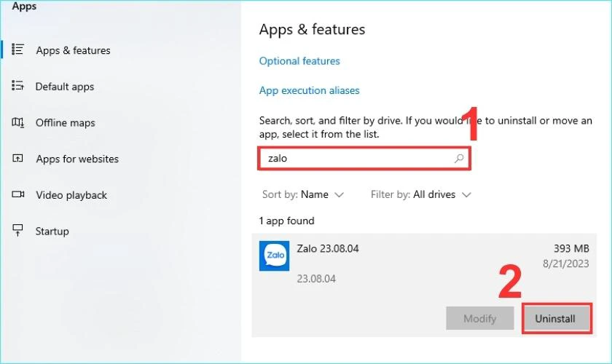Click the Default apps sidebar icon
This screenshot has width=612, height=364.
pyautogui.click(x=17, y=85)
